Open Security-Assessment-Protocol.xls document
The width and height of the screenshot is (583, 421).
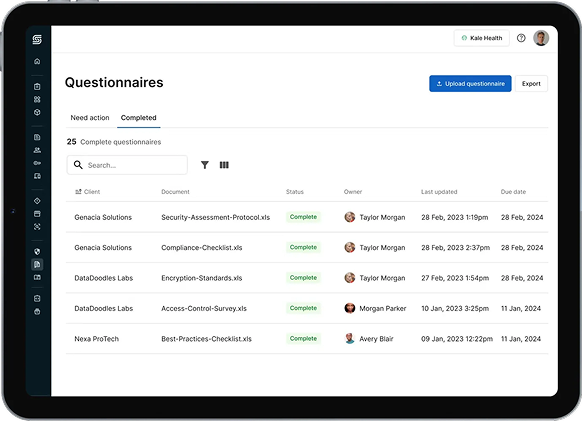[216, 217]
